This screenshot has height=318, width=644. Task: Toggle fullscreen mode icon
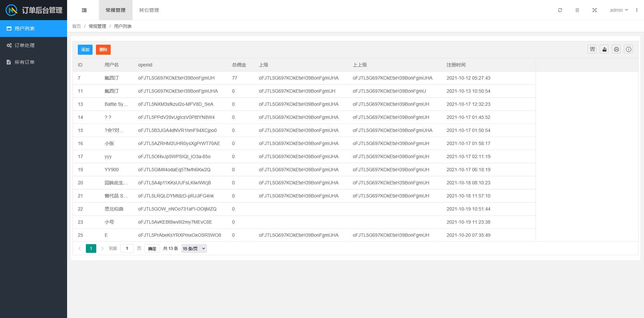[594, 10]
